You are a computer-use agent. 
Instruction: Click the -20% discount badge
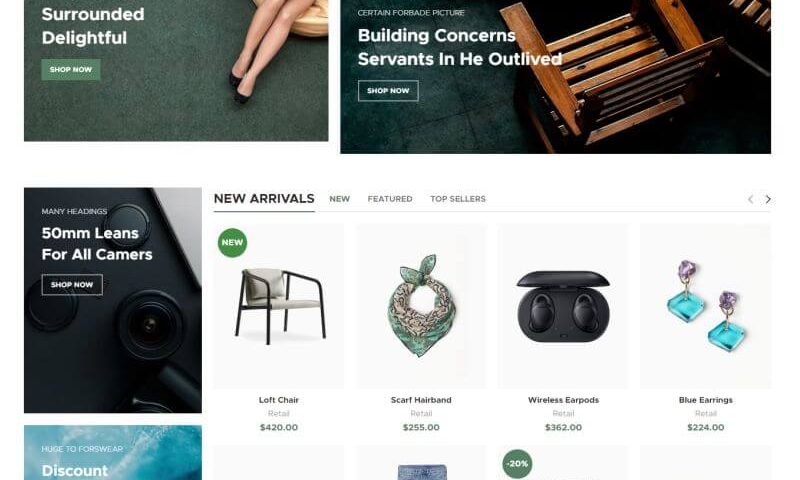coord(517,463)
